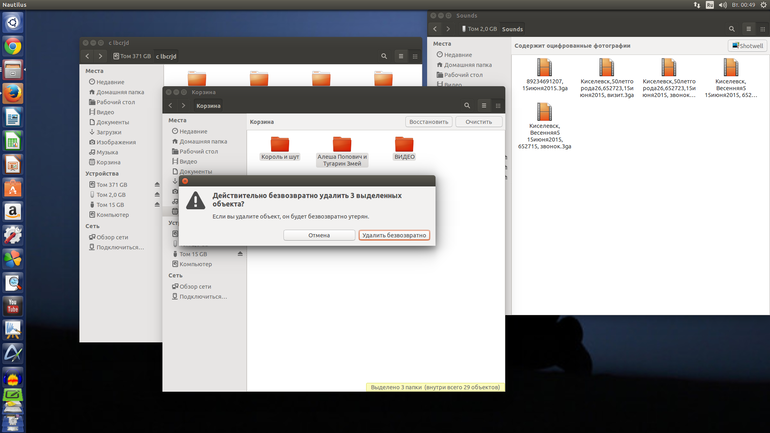Confirm with Удалить безвозвратно button
This screenshot has width=770, height=433.
coord(394,235)
